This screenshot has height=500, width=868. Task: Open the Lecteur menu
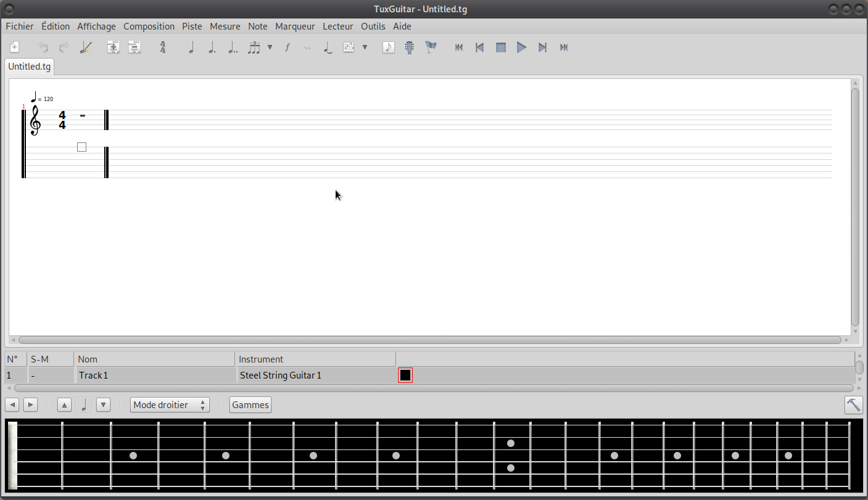[338, 27]
